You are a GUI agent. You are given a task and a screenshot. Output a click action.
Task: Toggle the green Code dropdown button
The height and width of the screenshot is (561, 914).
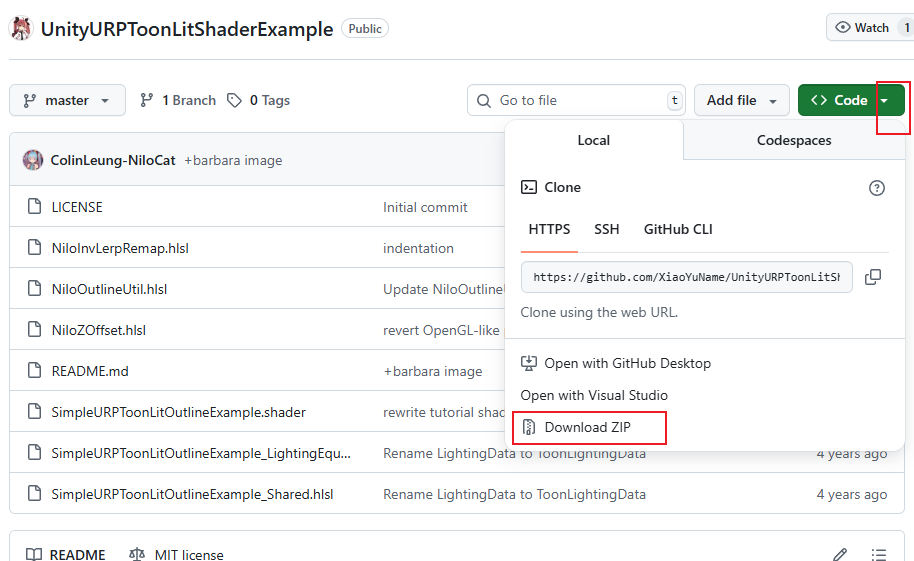tap(851, 100)
